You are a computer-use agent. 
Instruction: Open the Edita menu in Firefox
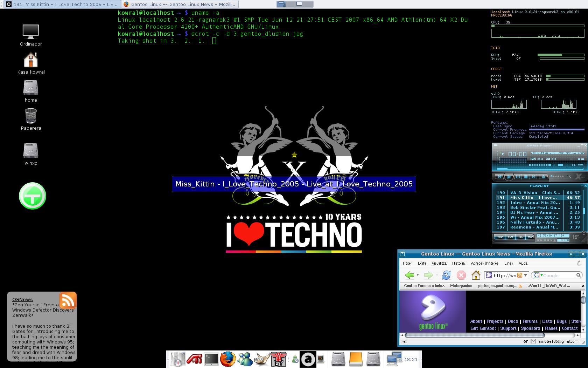(x=422, y=263)
